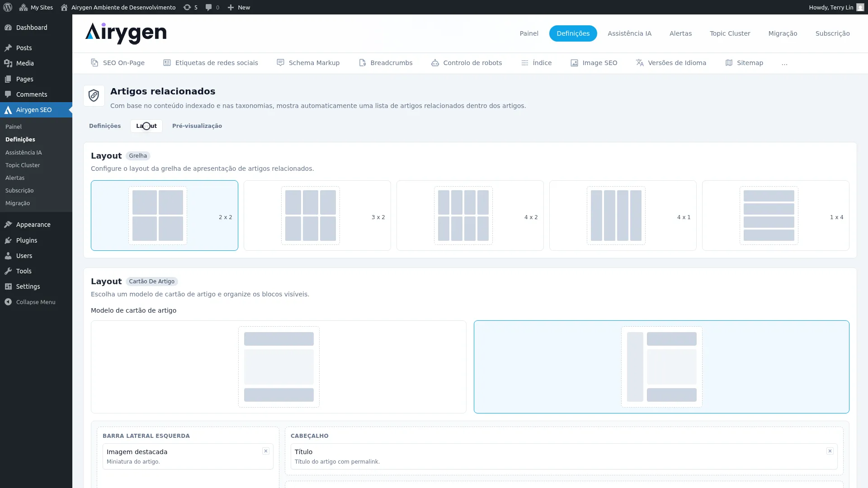Go to Migração in sidebar submenu

tap(18, 203)
